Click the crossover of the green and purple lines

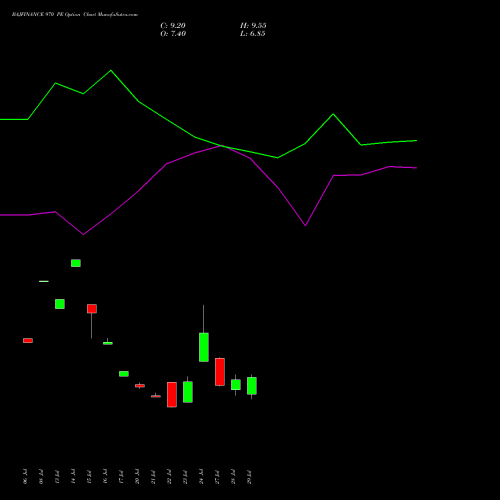221,146
